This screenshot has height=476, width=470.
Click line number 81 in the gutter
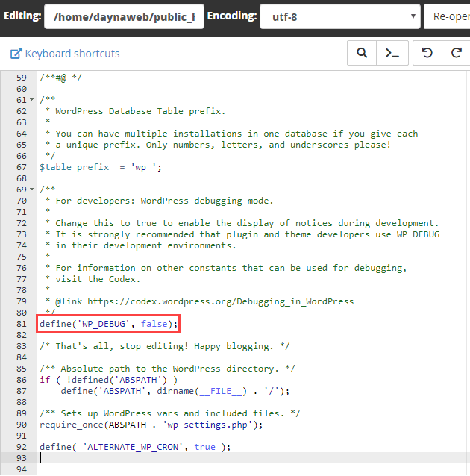pos(22,324)
